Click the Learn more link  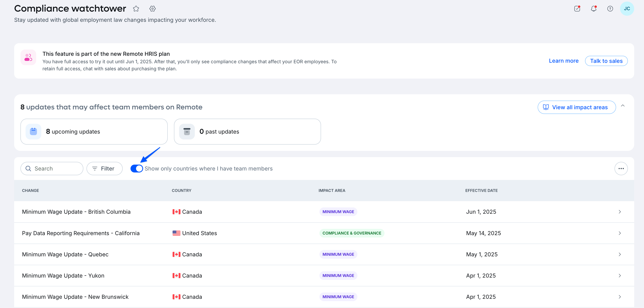564,61
